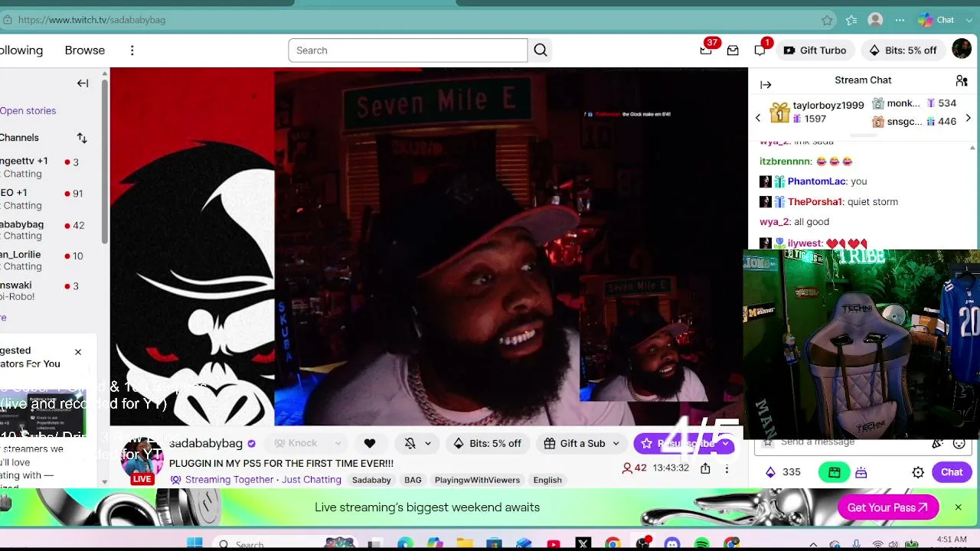Click the Open stories link
This screenshot has width=980, height=551.
click(28, 111)
